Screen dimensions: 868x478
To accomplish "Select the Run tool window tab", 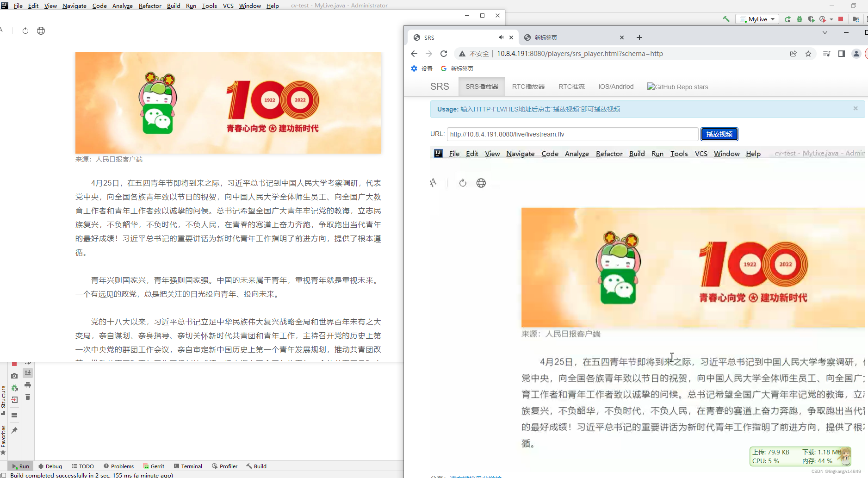I will (x=20, y=466).
